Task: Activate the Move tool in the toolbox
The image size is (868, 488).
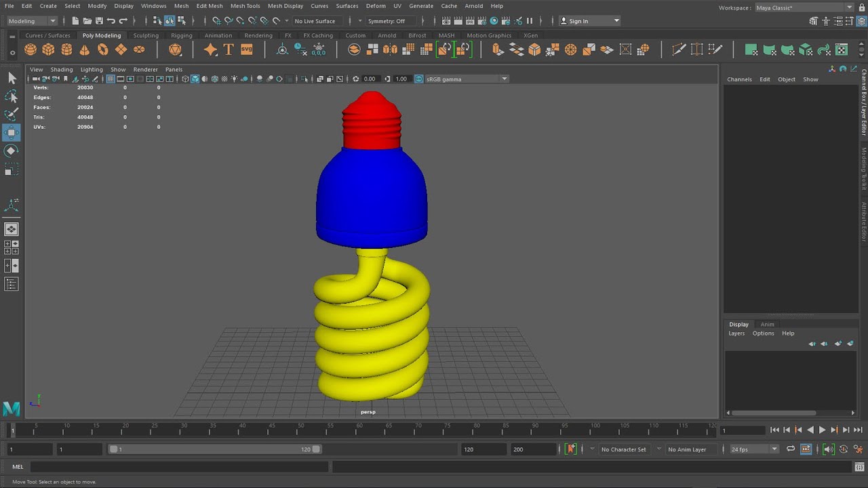Action: 12,133
